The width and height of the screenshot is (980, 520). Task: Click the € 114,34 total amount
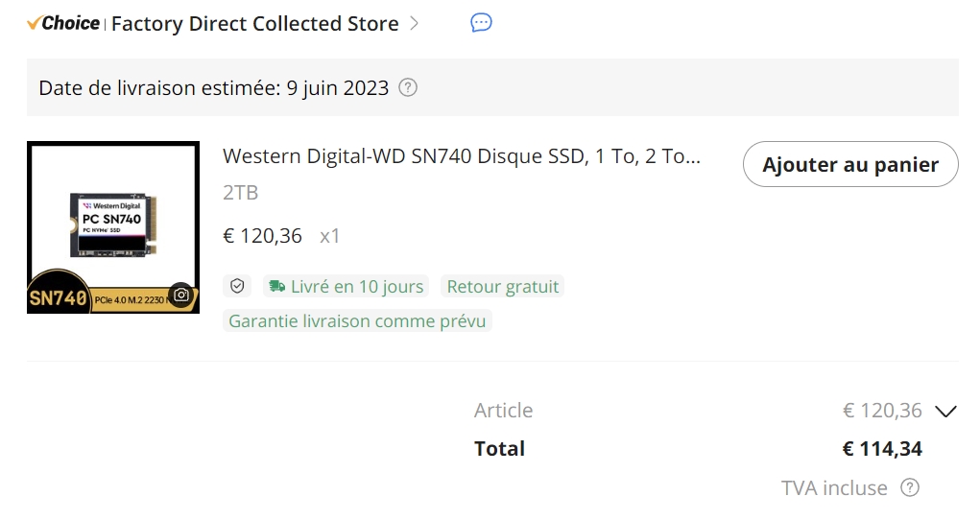click(x=882, y=449)
